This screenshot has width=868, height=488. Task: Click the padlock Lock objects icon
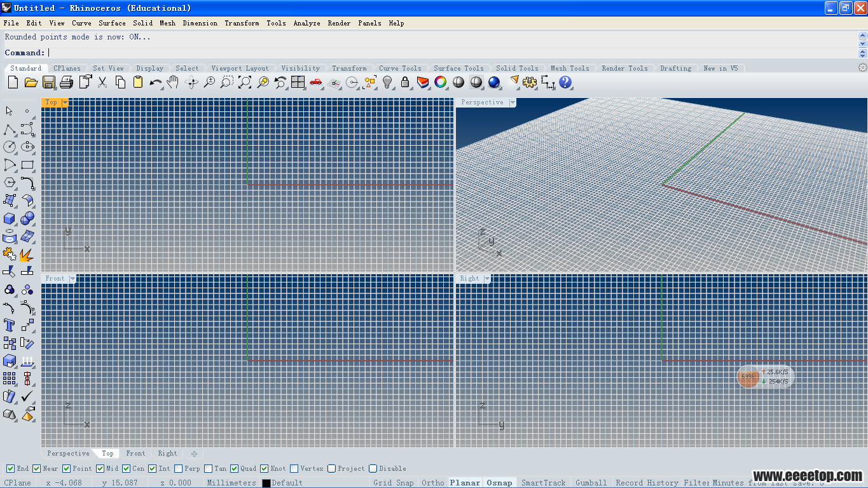click(405, 82)
